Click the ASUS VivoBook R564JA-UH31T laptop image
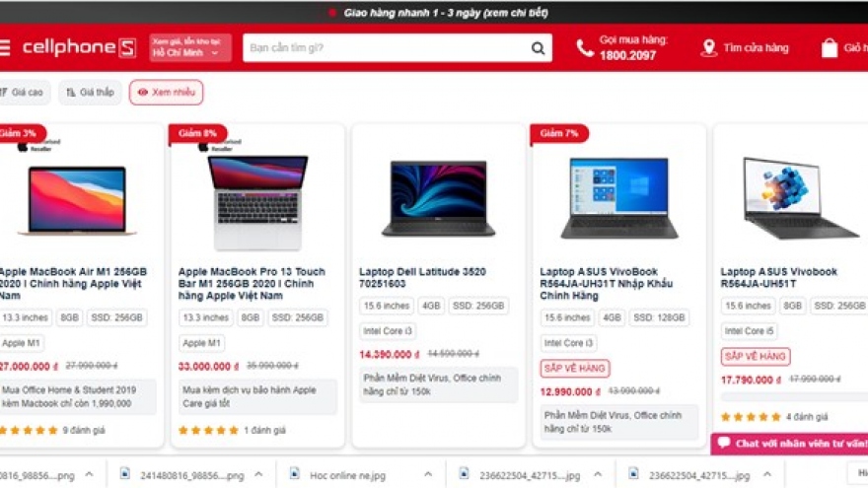The image size is (868, 488). coord(619,198)
